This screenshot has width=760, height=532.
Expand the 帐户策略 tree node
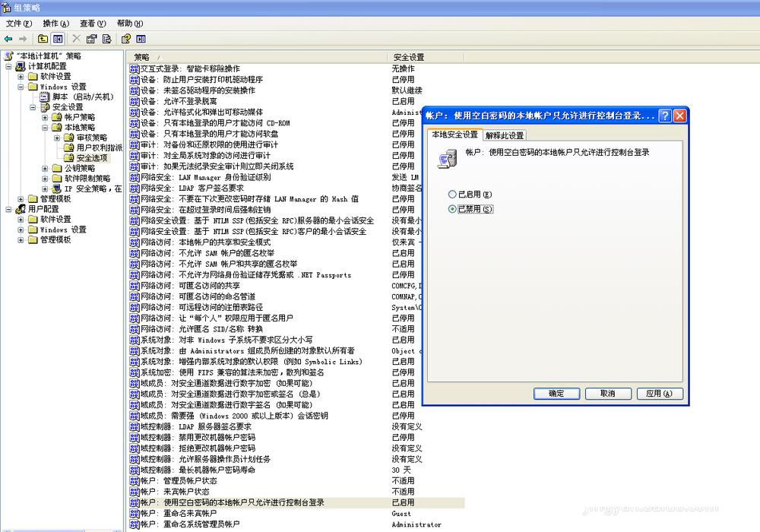coord(46,117)
